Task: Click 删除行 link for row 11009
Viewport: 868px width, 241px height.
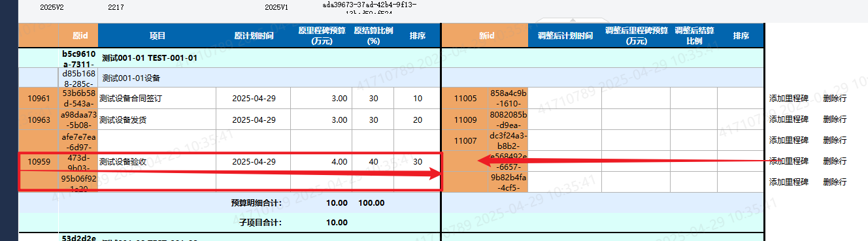Action: [835, 120]
